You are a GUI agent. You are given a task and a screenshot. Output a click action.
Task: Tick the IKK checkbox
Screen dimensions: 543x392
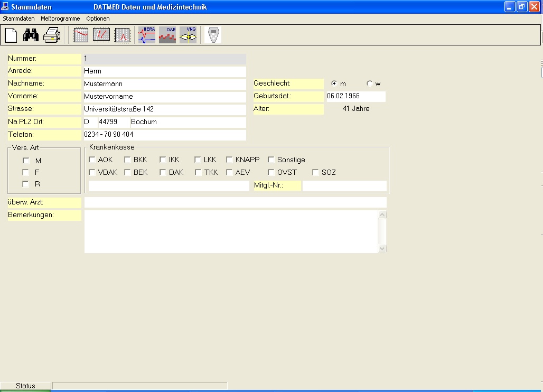(x=163, y=160)
